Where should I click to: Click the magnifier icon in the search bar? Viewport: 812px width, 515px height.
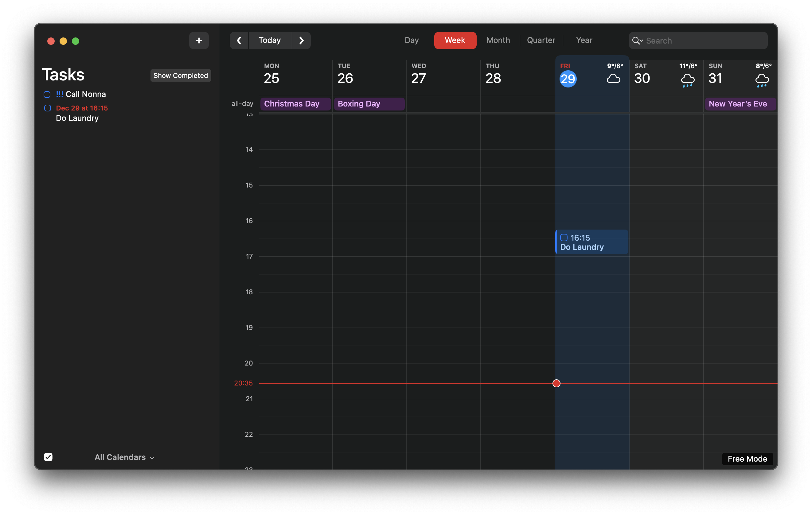637,41
